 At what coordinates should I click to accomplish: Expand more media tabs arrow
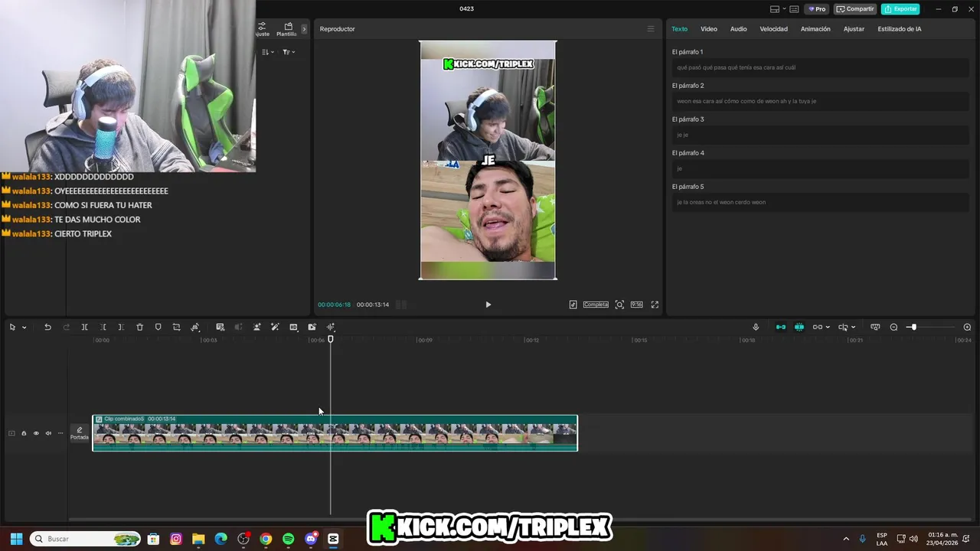click(x=304, y=29)
